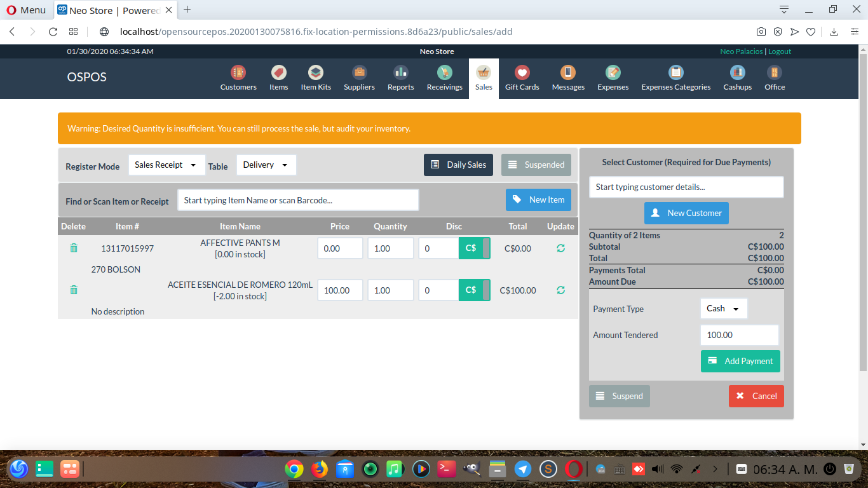Click the Logout link
The image size is (868, 488).
pos(779,51)
